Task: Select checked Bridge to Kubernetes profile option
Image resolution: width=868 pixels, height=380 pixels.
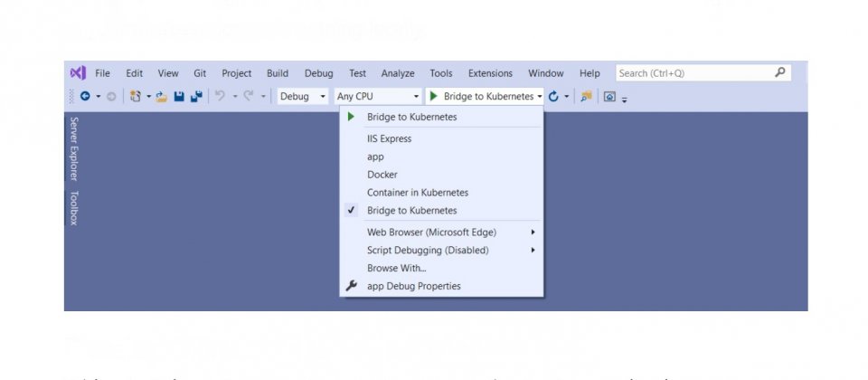Action: (x=411, y=211)
